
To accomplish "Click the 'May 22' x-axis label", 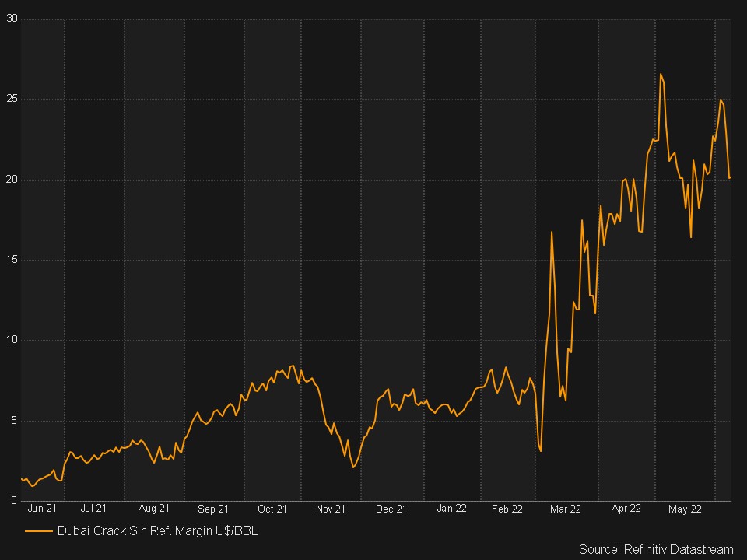I will pyautogui.click(x=685, y=509).
